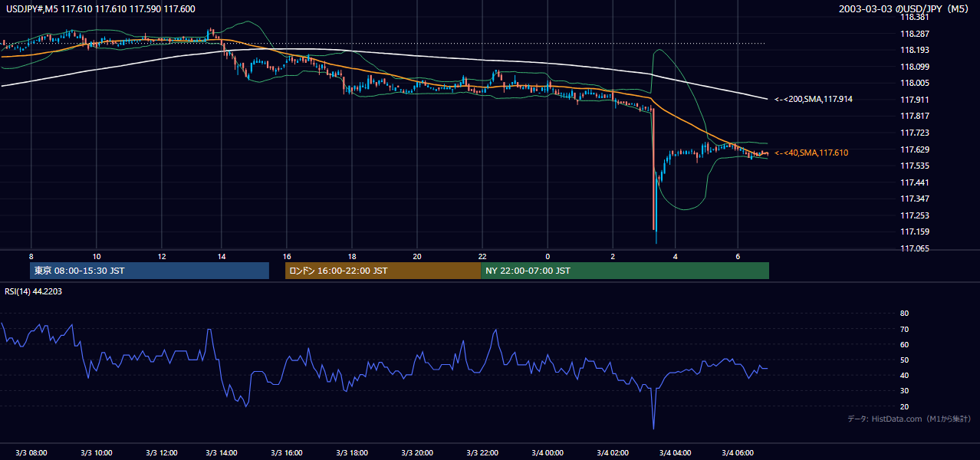Click the RSI(14) 44.2203 indicator label
Screen dimensions: 980x460
coord(34,291)
